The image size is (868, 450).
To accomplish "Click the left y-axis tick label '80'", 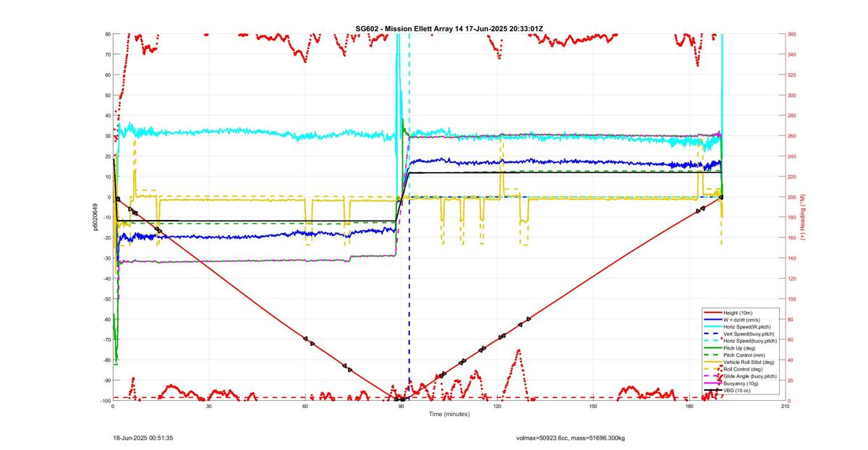I will point(107,34).
